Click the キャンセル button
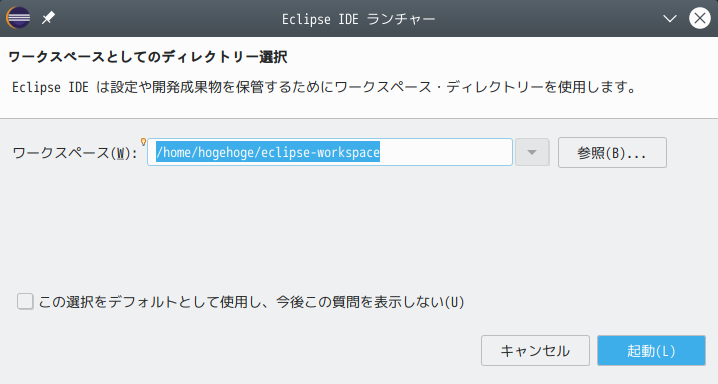This screenshot has height=384, width=718. coord(535,351)
